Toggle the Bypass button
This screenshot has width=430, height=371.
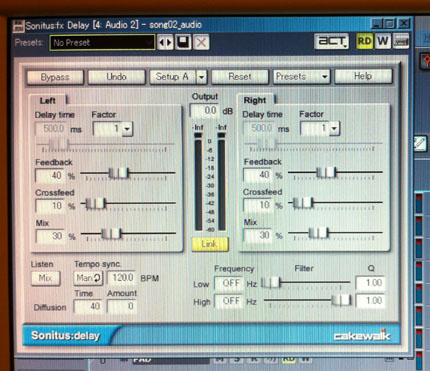[55, 77]
